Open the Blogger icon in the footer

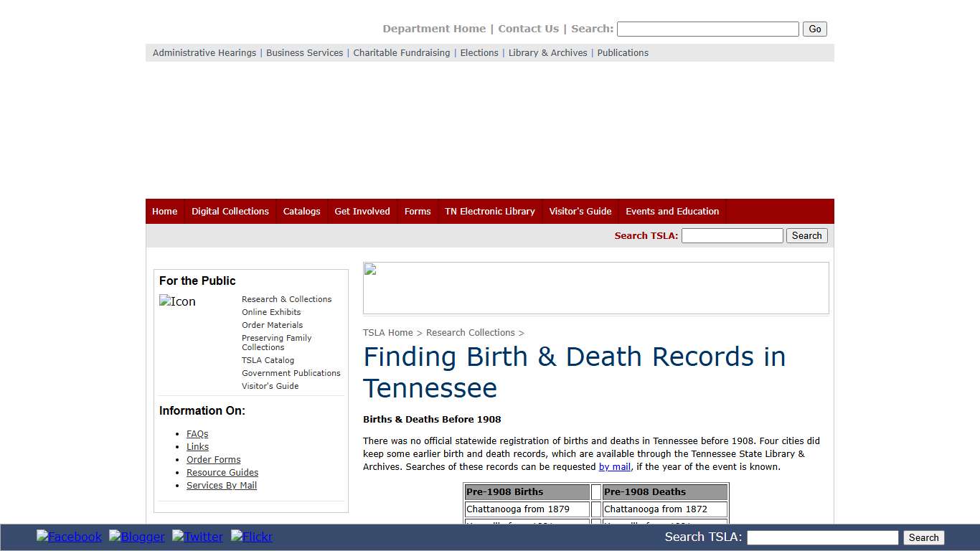pos(136,537)
